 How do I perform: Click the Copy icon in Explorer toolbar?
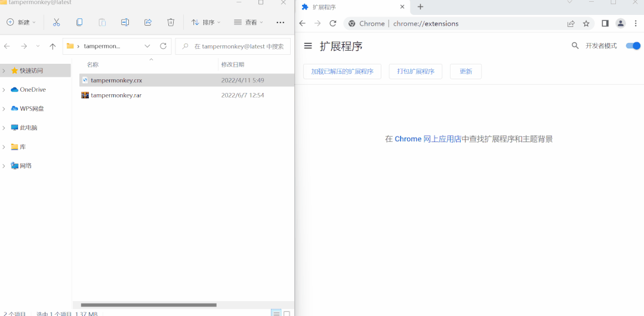click(79, 23)
